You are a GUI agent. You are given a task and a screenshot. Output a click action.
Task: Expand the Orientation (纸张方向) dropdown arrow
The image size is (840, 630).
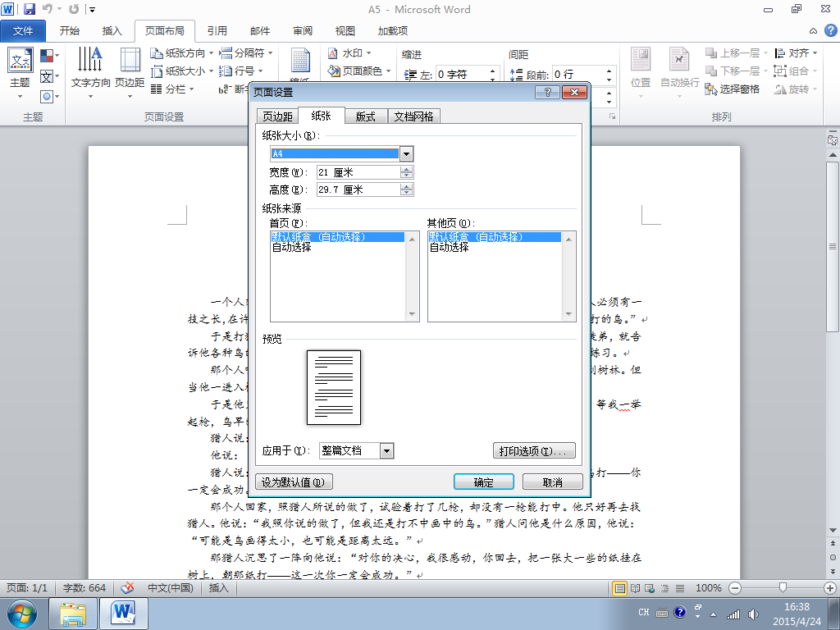pos(211,53)
